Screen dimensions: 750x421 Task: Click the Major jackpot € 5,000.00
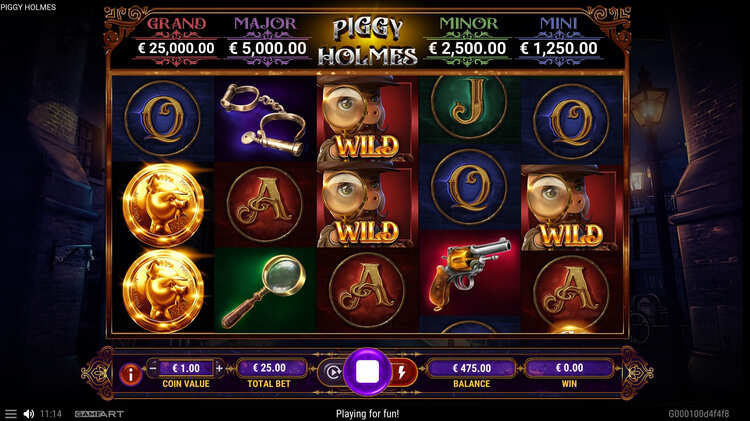268,48
